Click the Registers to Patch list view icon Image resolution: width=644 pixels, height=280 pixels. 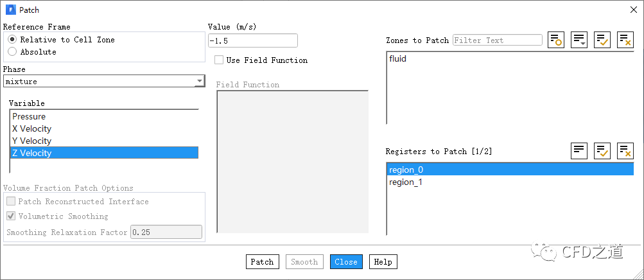click(x=579, y=150)
